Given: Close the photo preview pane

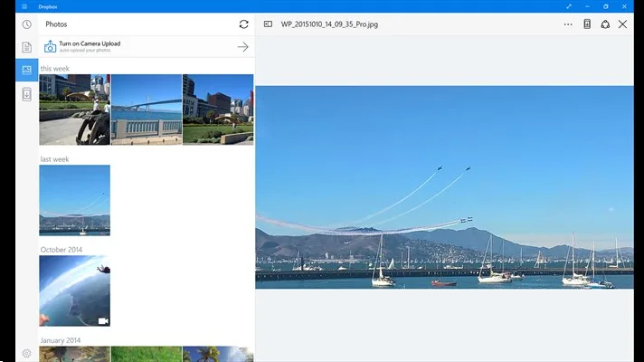Looking at the screenshot, I should (x=622, y=24).
